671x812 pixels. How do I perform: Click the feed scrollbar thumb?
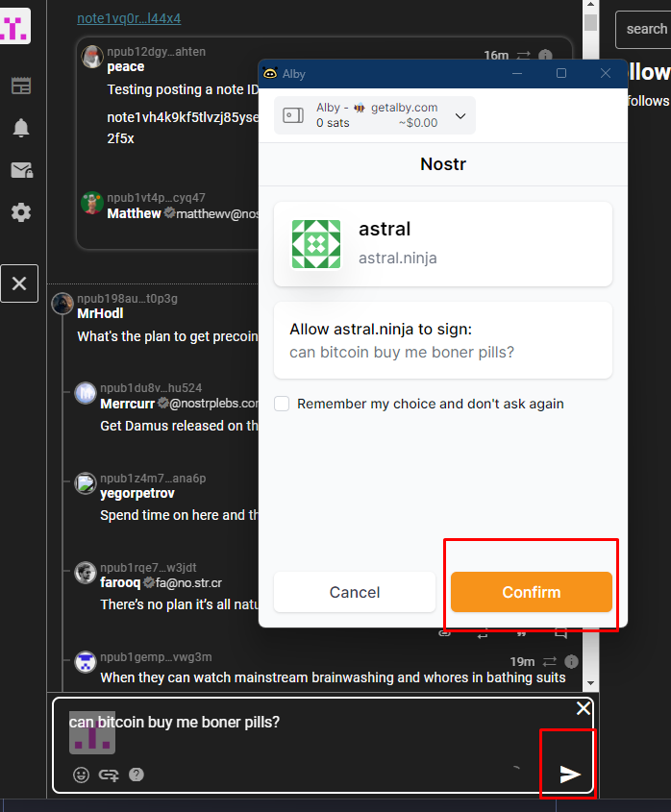(x=590, y=22)
